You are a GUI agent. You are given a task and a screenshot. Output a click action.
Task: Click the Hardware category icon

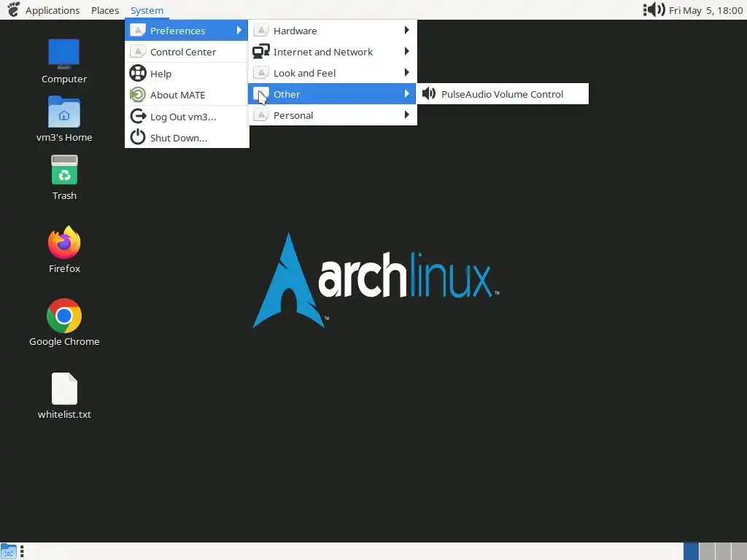click(x=261, y=30)
